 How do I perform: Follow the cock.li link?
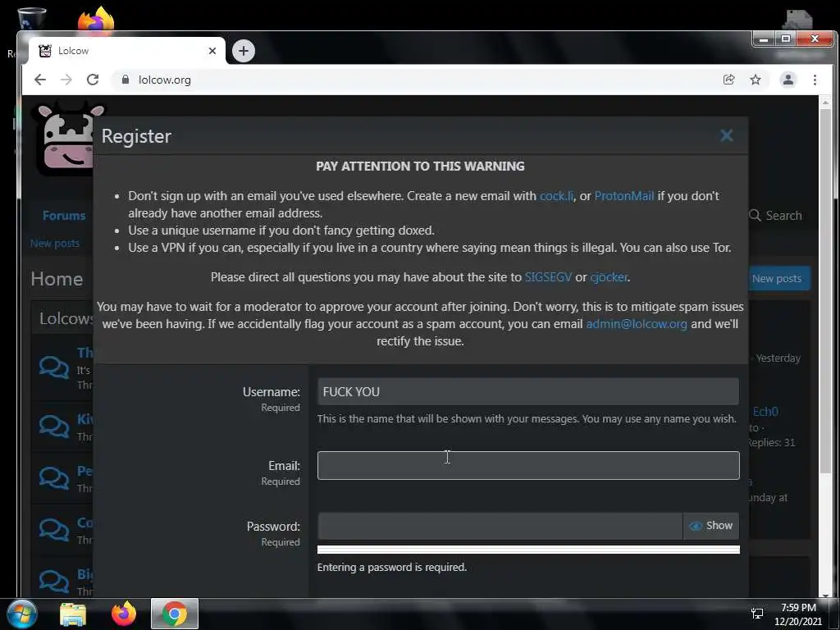[556, 196]
